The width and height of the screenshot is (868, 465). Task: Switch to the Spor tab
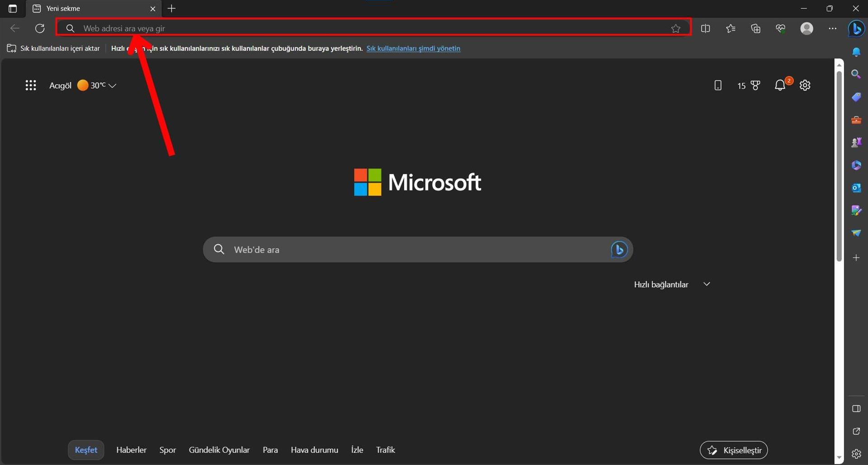(168, 450)
